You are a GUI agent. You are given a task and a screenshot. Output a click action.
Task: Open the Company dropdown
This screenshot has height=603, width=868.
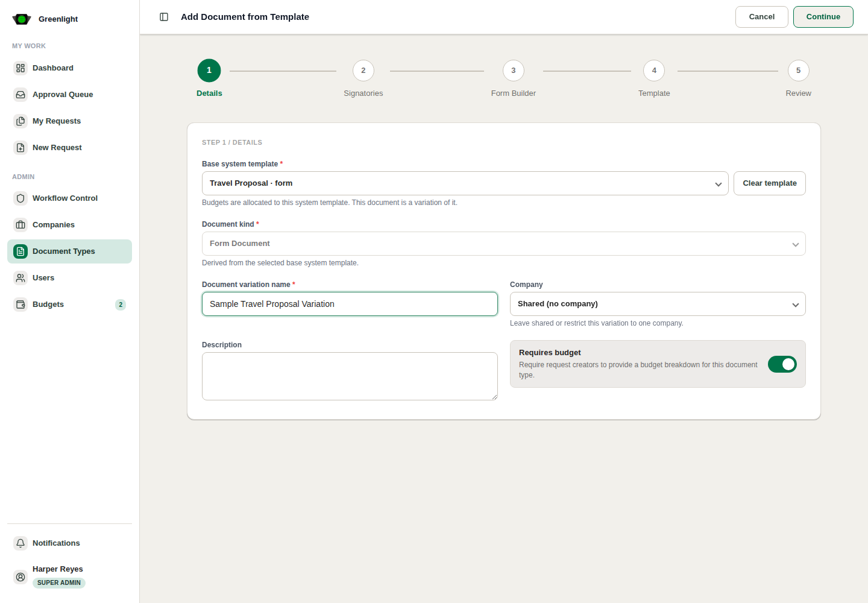pos(658,304)
